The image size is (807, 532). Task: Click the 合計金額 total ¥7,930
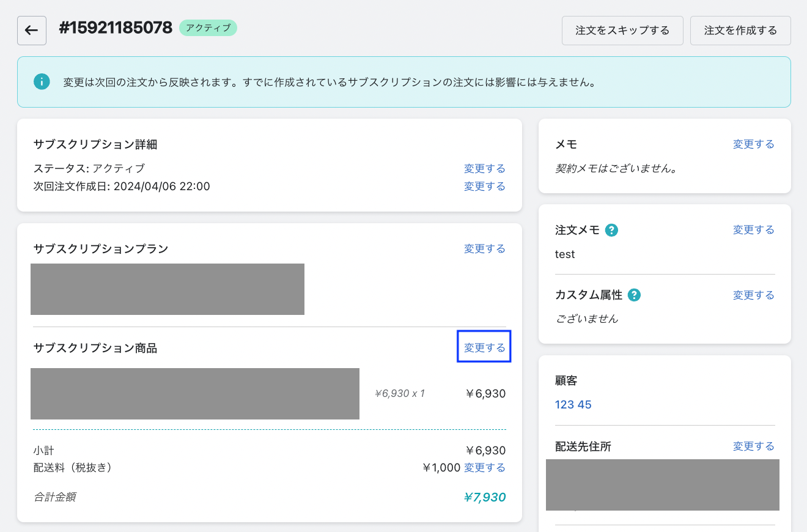pyautogui.click(x=484, y=497)
